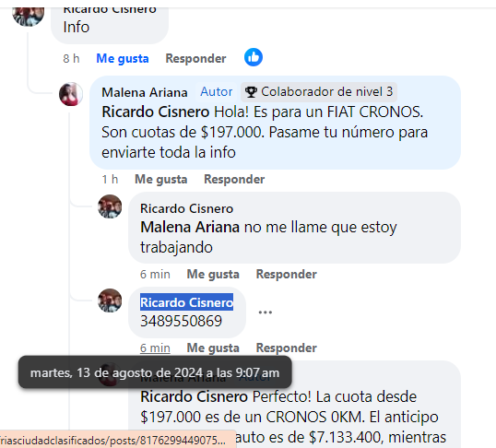The image size is (496, 448).
Task: Like the 3489550869 phone number comment
Action: 213,348
